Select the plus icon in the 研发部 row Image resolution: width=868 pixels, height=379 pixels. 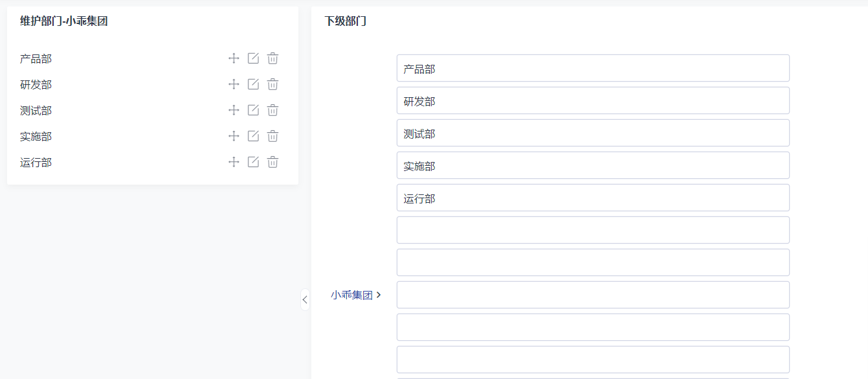[x=234, y=84]
